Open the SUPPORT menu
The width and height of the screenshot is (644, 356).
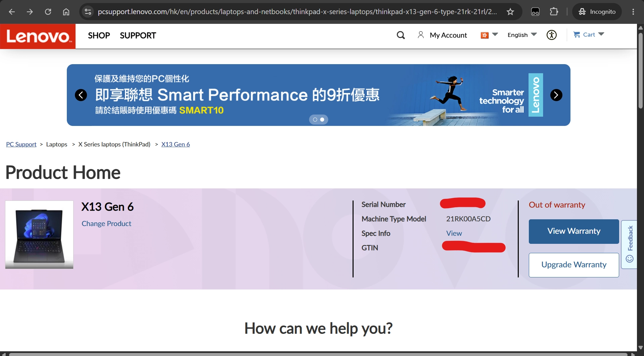click(x=138, y=35)
